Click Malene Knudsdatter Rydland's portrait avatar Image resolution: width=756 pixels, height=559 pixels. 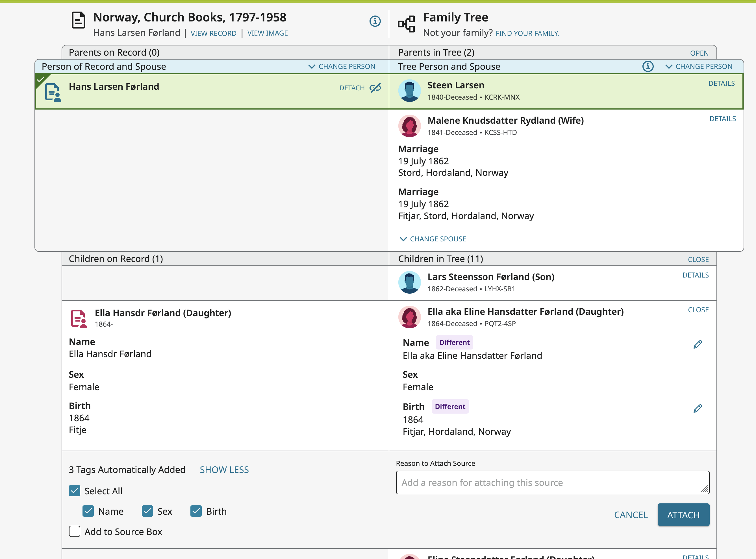point(409,126)
